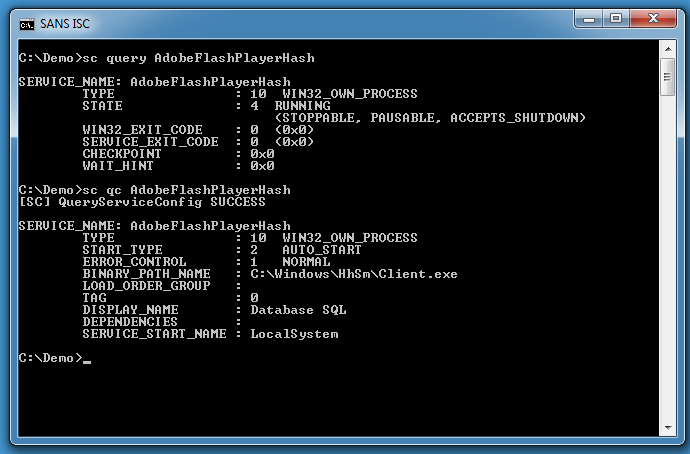Close the SANS ISC command window
Image resolution: width=690 pixels, height=454 pixels.
coord(653,18)
